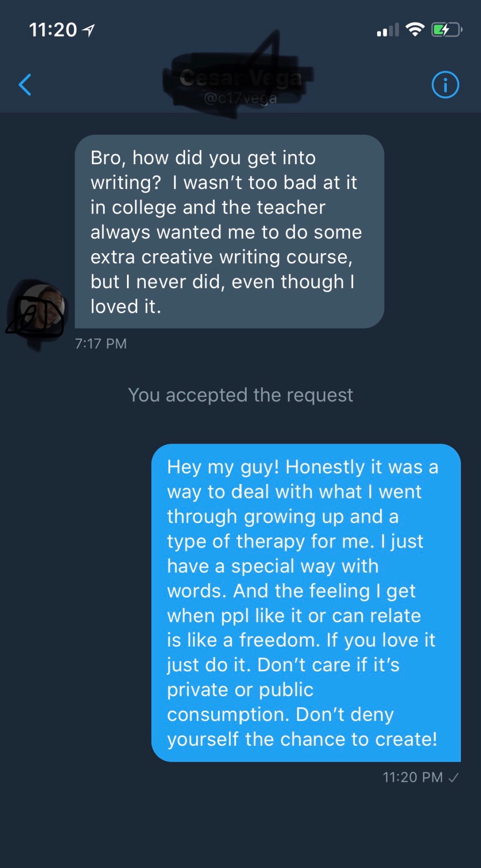Image resolution: width=481 pixels, height=868 pixels.
Task: Tap the 11:20 clock in status bar
Action: 52,30
